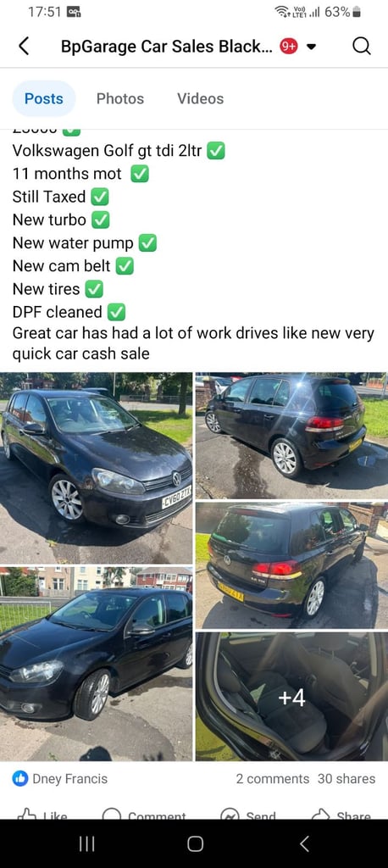The width and height of the screenshot is (388, 868).
Task: Tap the Android navigation back icon
Action: coord(304,843)
